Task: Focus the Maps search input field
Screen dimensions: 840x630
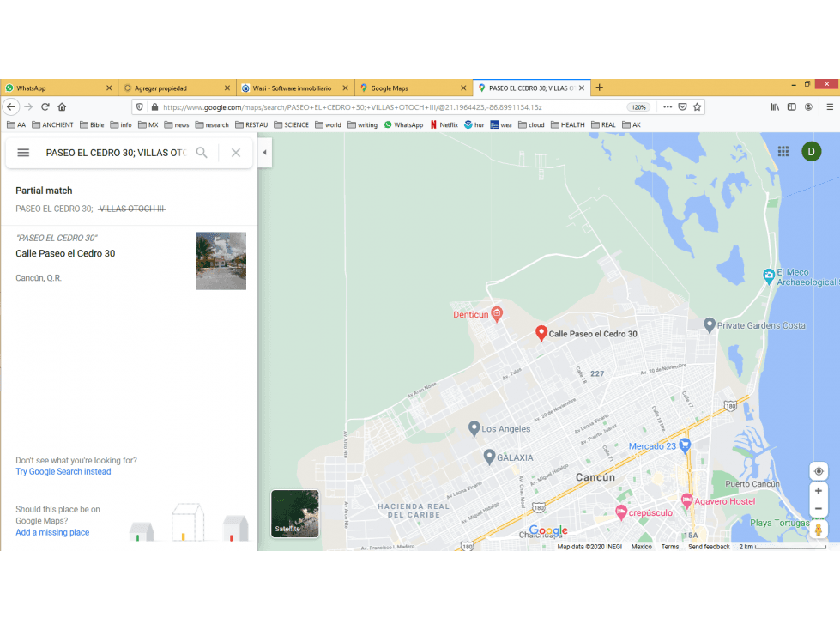Action: coord(115,153)
